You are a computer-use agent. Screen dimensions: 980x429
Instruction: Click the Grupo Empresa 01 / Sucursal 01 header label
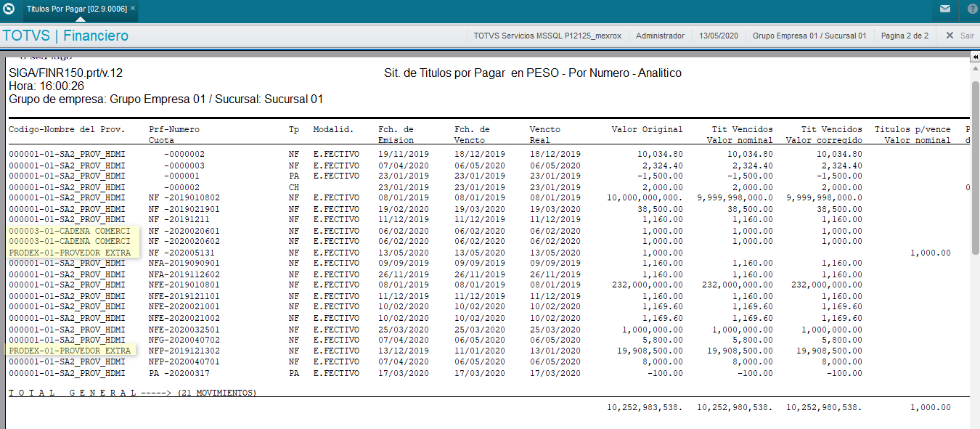809,35
